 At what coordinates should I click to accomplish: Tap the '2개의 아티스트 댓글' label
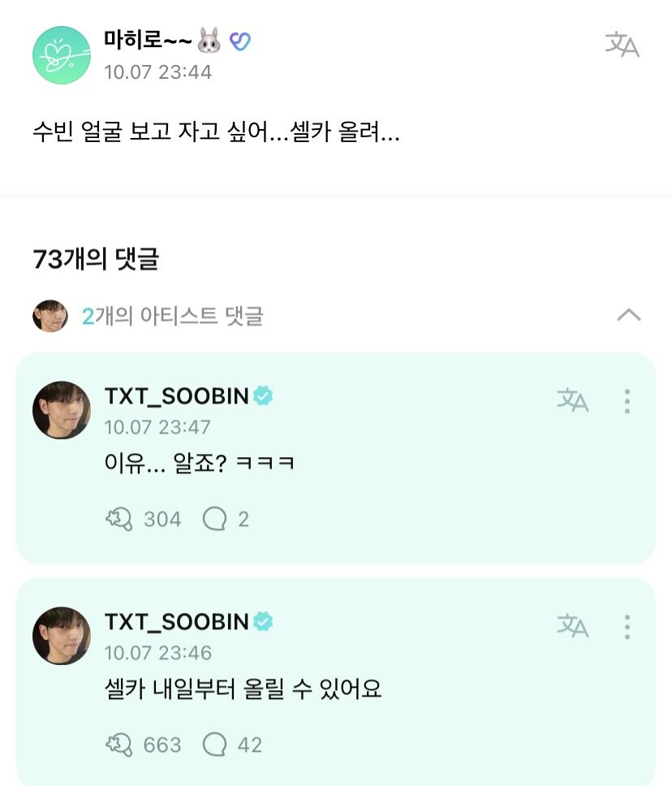click(x=172, y=316)
